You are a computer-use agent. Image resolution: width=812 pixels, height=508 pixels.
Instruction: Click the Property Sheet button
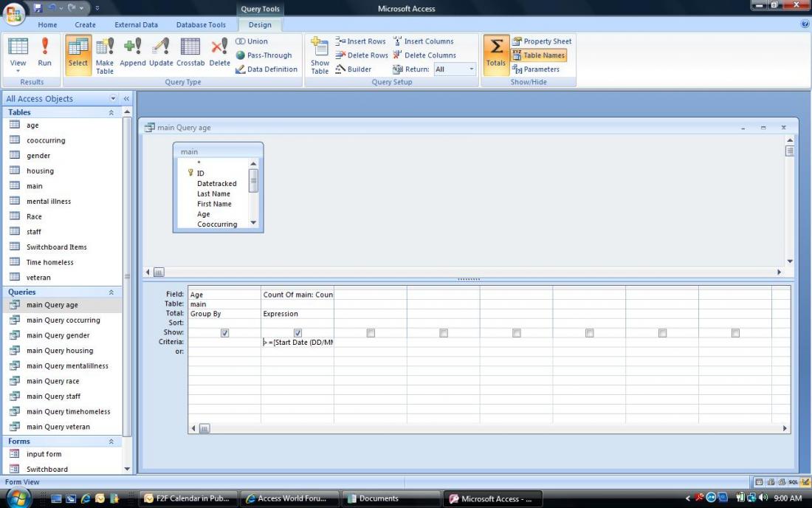click(542, 41)
